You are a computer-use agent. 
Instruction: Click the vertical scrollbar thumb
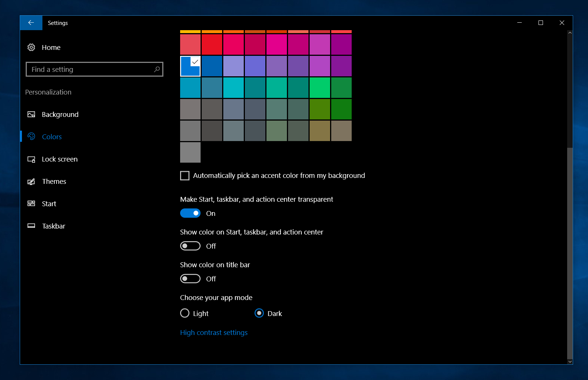click(x=570, y=253)
